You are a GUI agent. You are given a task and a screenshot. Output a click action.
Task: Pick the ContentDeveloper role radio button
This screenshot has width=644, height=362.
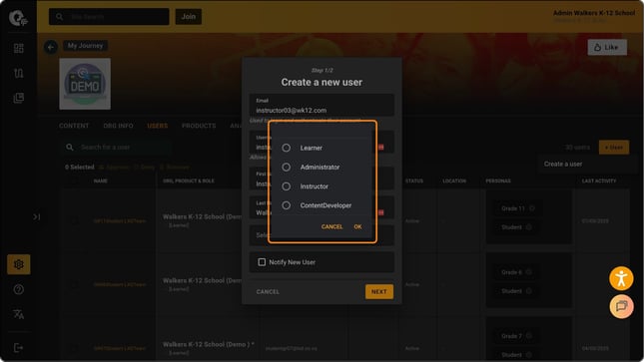point(287,205)
